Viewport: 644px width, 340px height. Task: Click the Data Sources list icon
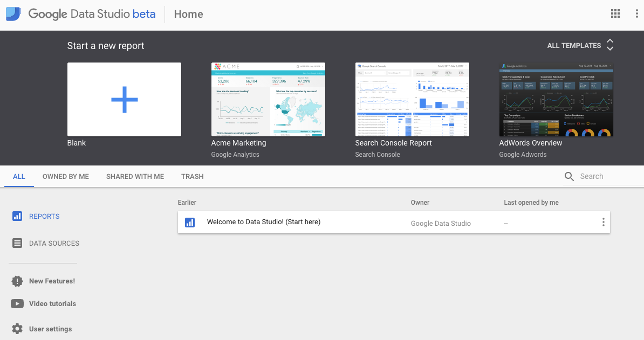coord(17,243)
